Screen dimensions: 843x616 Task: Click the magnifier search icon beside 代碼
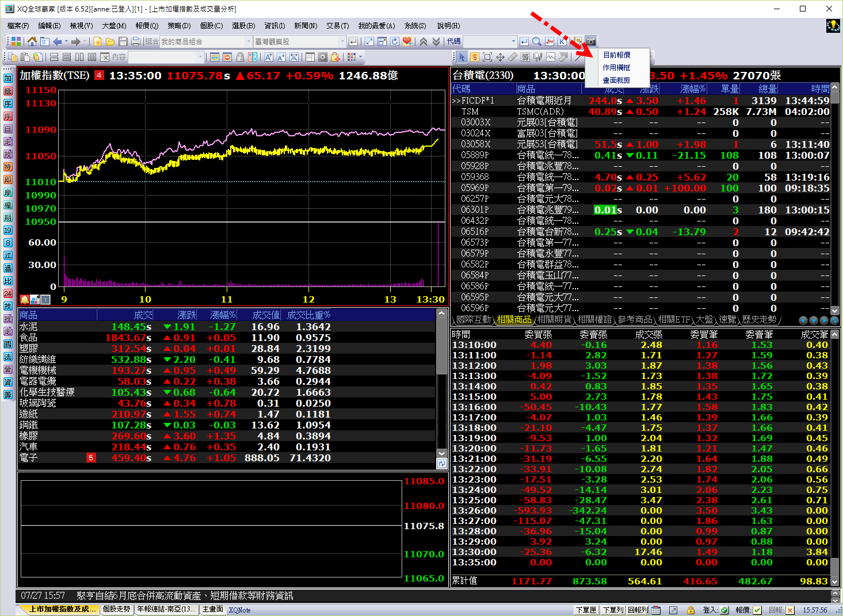tap(537, 41)
